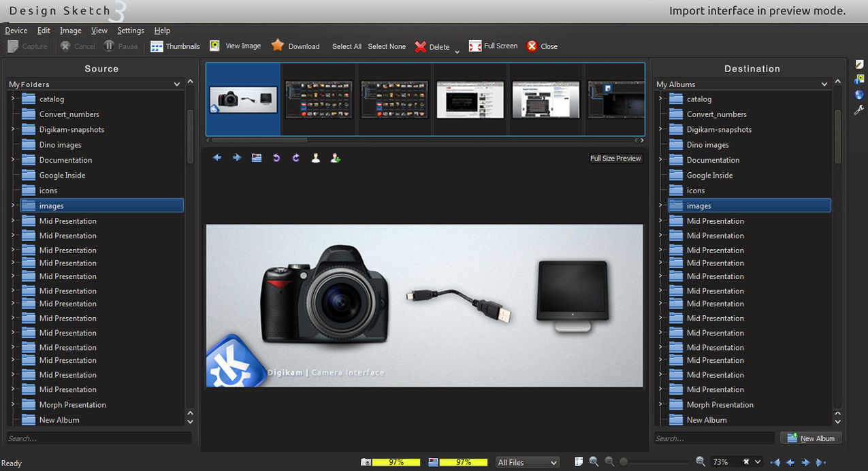This screenshot has height=471, width=868.
Task: Open the All Files filter dropdown
Action: [x=528, y=462]
